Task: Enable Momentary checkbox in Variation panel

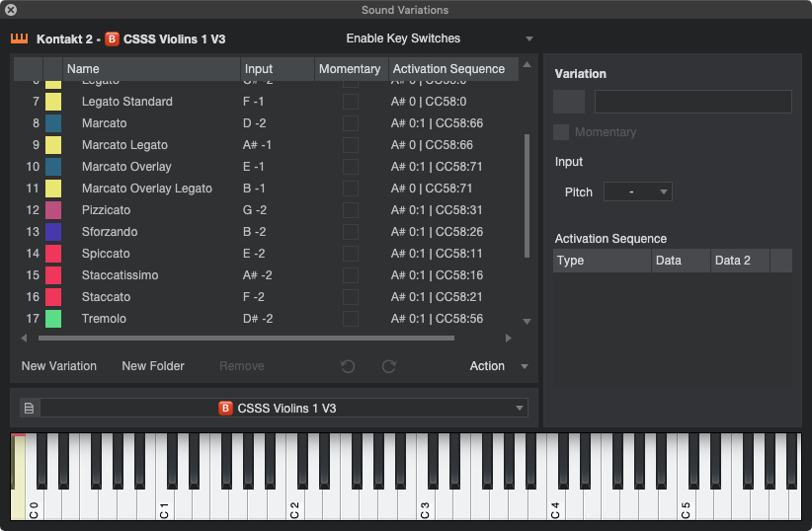Action: click(x=561, y=132)
